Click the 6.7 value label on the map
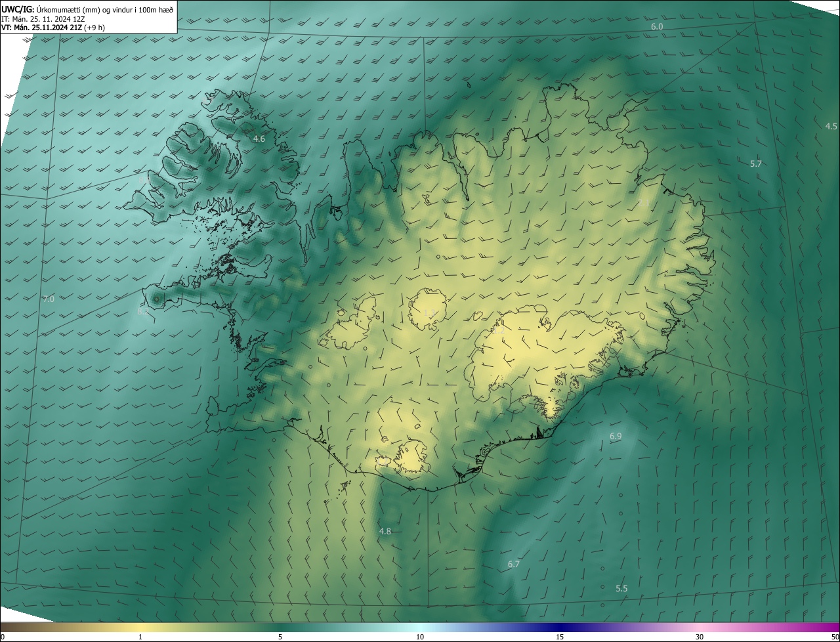The image size is (840, 642). tap(514, 564)
